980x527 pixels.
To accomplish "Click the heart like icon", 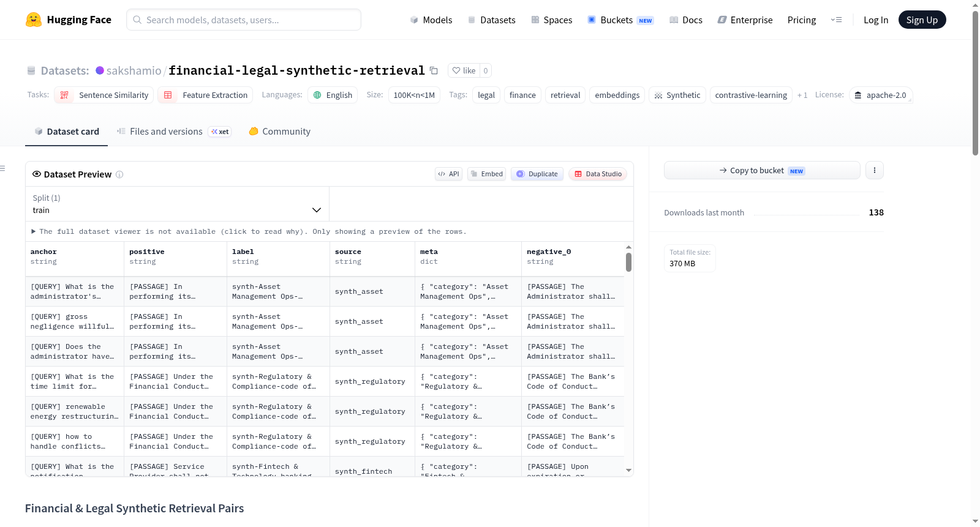I will 456,70.
